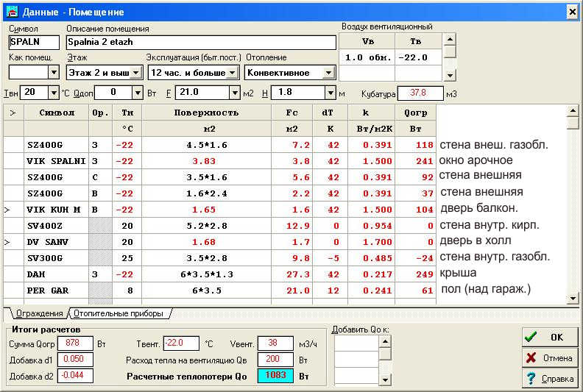The height and width of the screenshot is (392, 583).
Task: Click Vв cell 1.0 обм.
Action: click(367, 57)
